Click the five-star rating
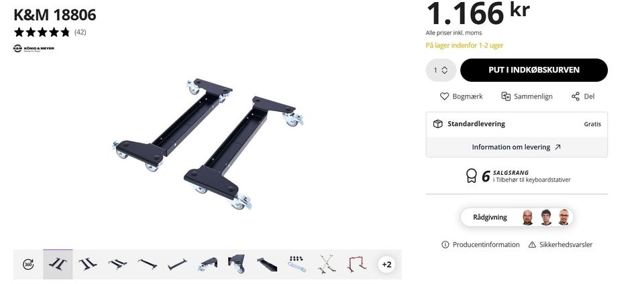 click(42, 32)
